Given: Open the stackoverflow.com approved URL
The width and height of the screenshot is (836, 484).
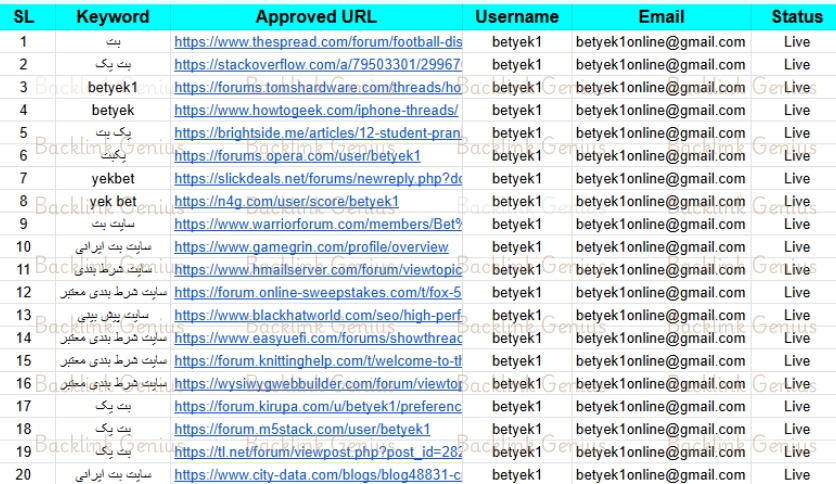Looking at the screenshot, I should (318, 65).
